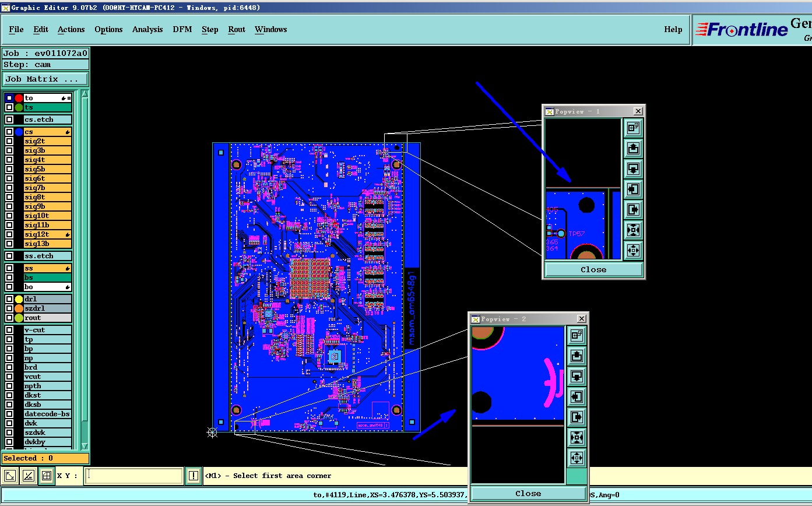This screenshot has height=506, width=812.
Task: Open the DFM menu
Action: pyautogui.click(x=182, y=29)
